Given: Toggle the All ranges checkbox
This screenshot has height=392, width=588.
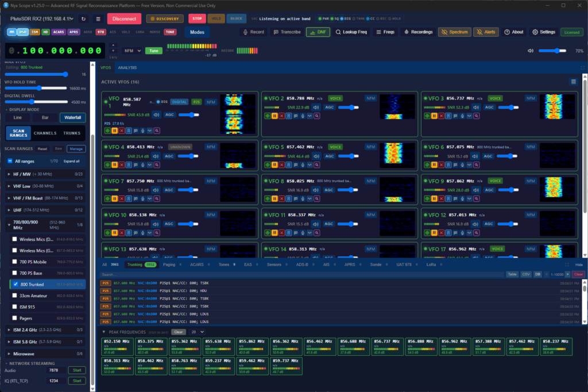Looking at the screenshot, I should tap(10, 161).
